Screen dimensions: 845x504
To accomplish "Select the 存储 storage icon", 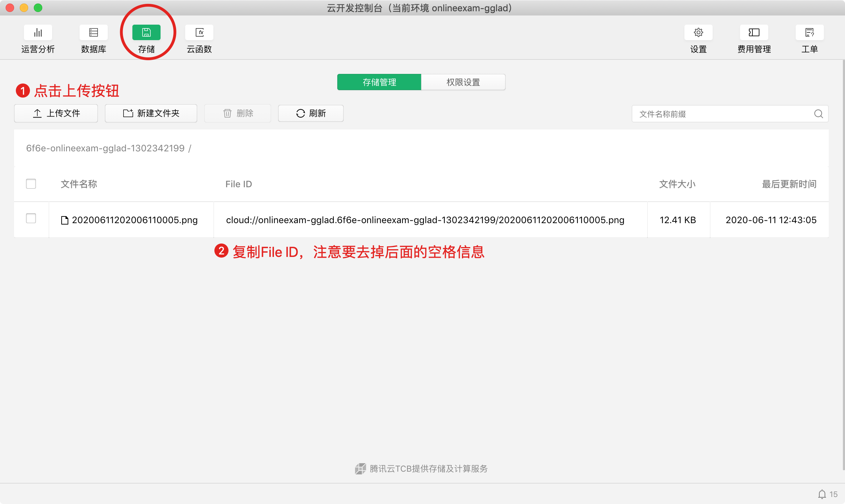I will [146, 33].
